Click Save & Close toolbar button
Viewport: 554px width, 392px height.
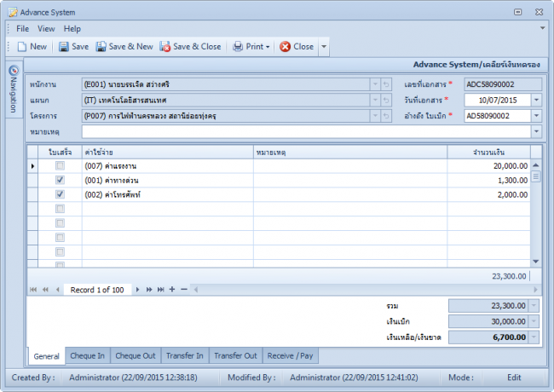tap(190, 47)
